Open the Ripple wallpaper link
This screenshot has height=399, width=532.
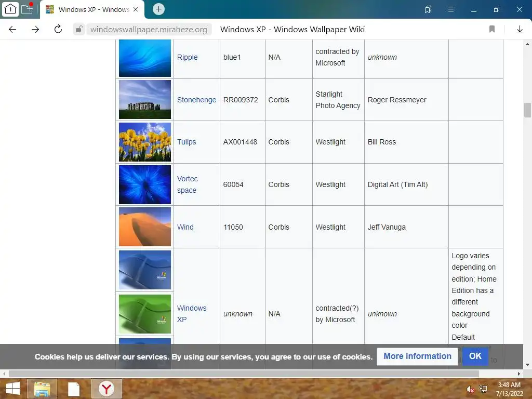point(187,57)
